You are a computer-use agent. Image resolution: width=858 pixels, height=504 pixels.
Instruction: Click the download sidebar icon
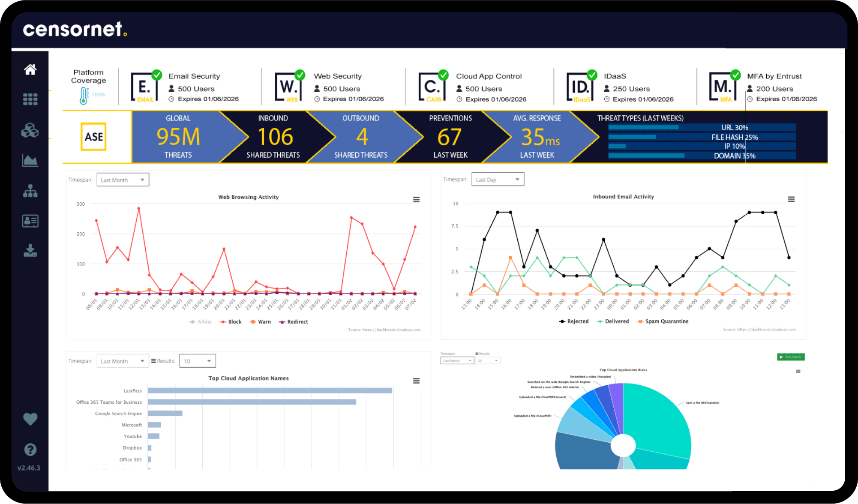30,251
